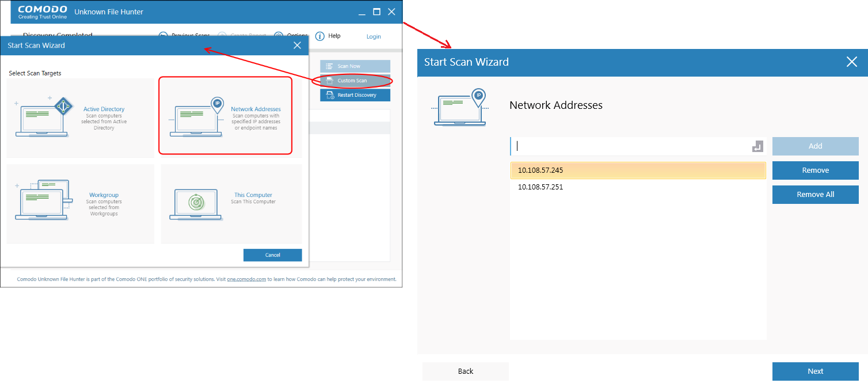
Task: Focus the network address input field
Action: [637, 146]
